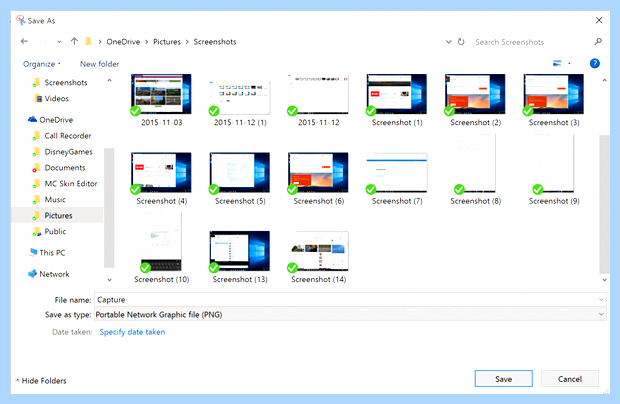Select Screenshot (2) thumbnail
This screenshot has width=620, height=404.
tap(475, 94)
